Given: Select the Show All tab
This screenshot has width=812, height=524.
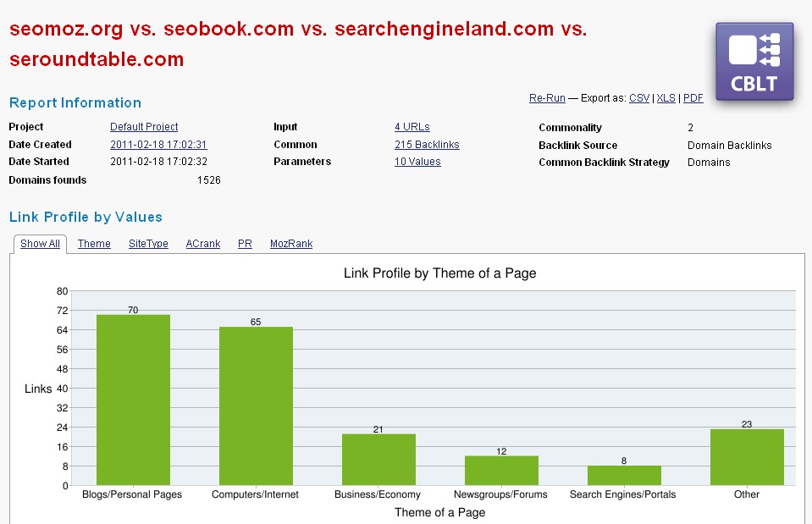Looking at the screenshot, I should pos(40,243).
